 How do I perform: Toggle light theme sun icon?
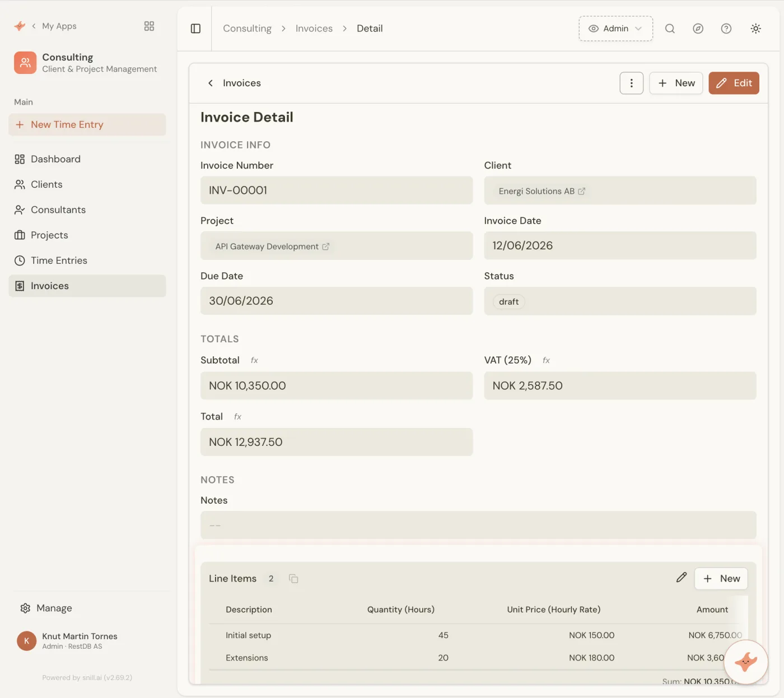point(755,29)
